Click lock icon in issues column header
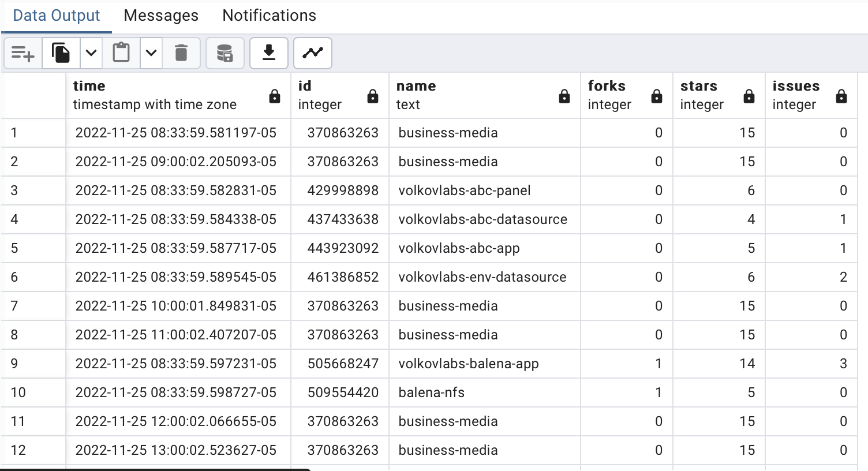This screenshot has width=868, height=471. pos(841,96)
